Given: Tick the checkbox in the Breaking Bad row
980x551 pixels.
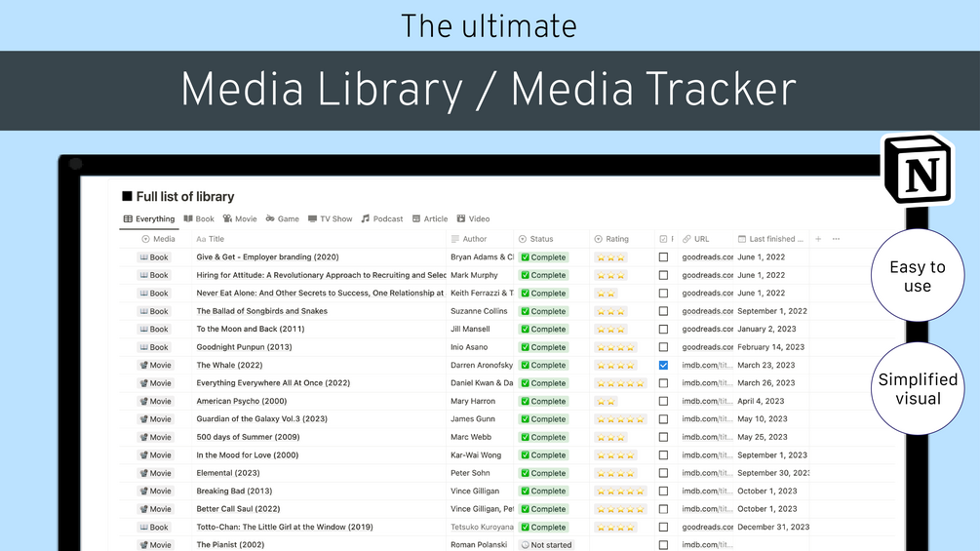Looking at the screenshot, I should (x=663, y=492).
